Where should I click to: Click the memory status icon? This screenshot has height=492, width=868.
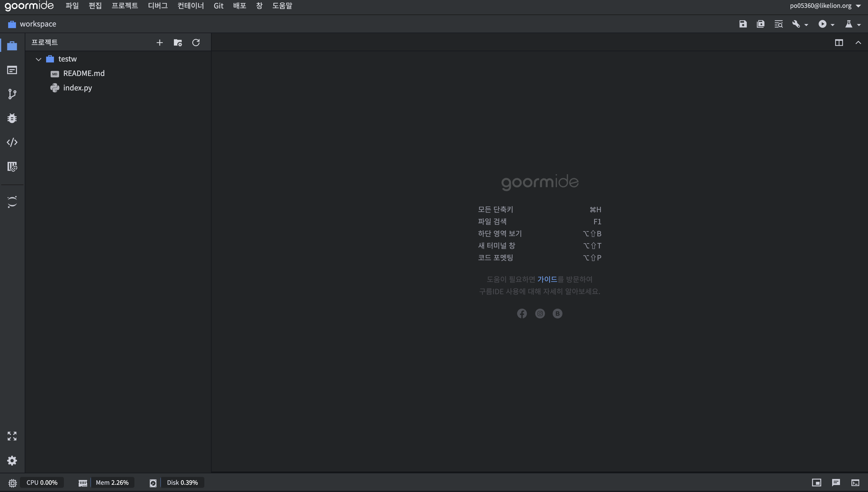click(x=83, y=483)
